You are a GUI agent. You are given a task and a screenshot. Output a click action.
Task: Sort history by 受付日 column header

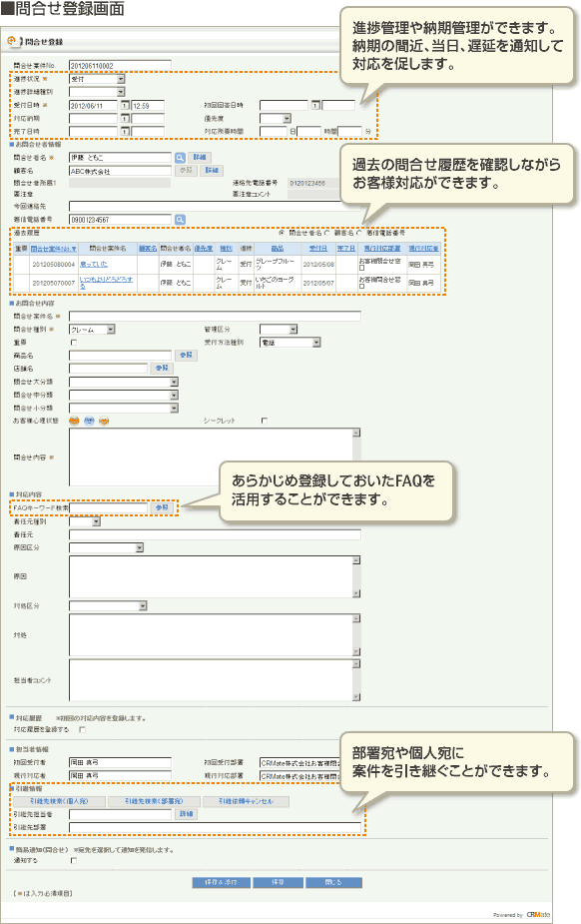(x=318, y=249)
